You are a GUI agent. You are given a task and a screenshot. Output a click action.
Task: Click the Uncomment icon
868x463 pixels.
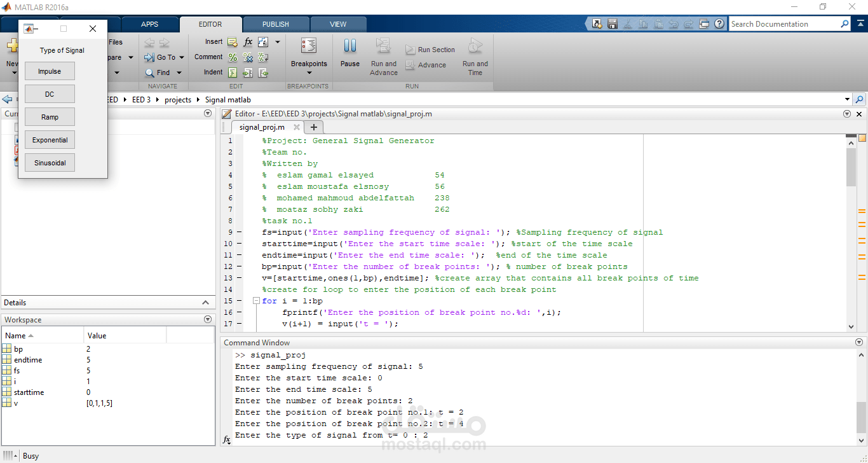[248, 57]
